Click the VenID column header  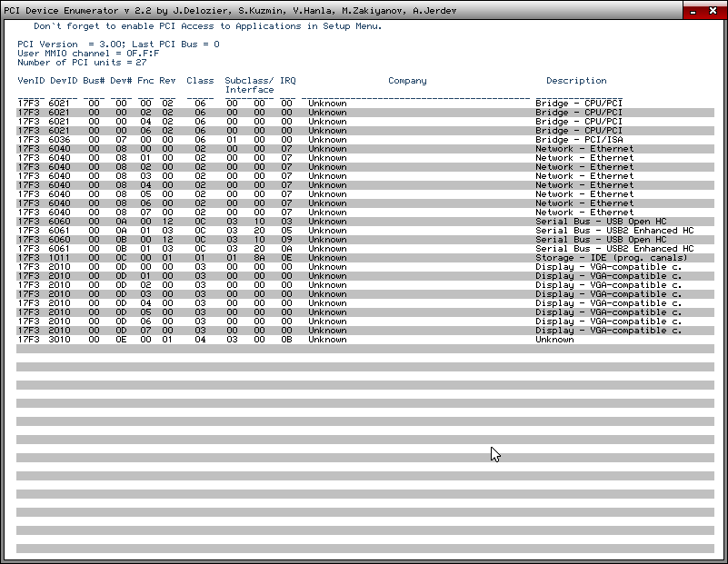click(30, 81)
